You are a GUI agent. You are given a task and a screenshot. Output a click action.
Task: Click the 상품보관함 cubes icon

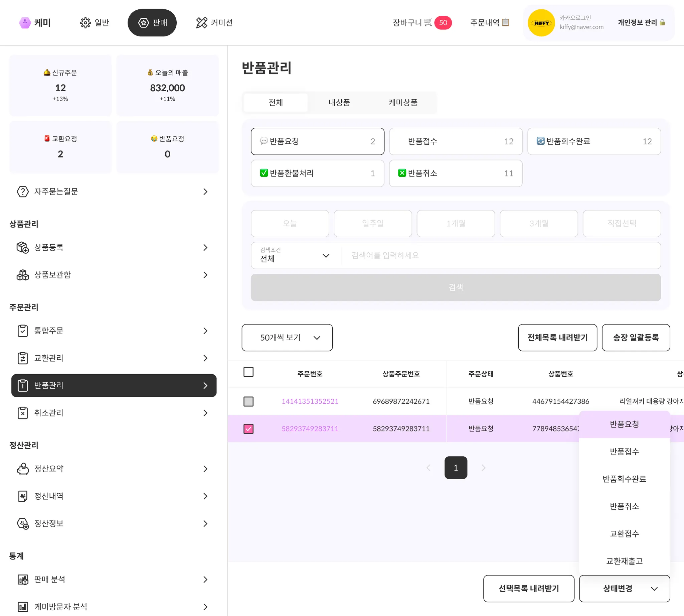[x=23, y=275]
